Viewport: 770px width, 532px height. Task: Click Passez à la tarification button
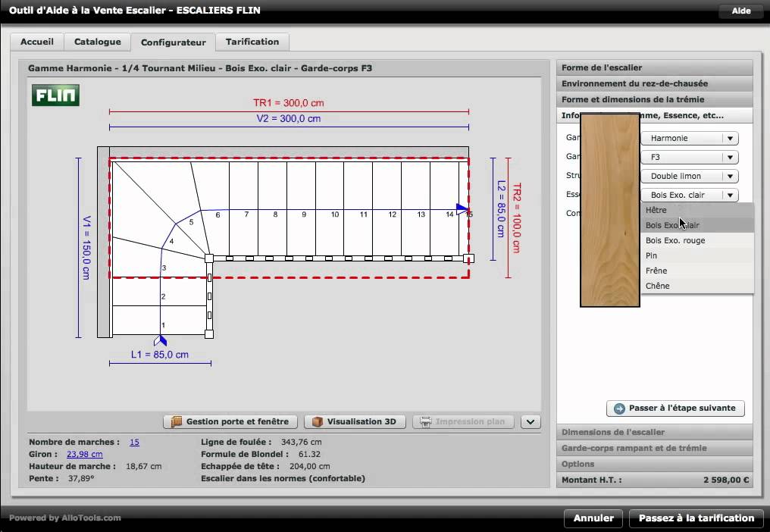696,518
